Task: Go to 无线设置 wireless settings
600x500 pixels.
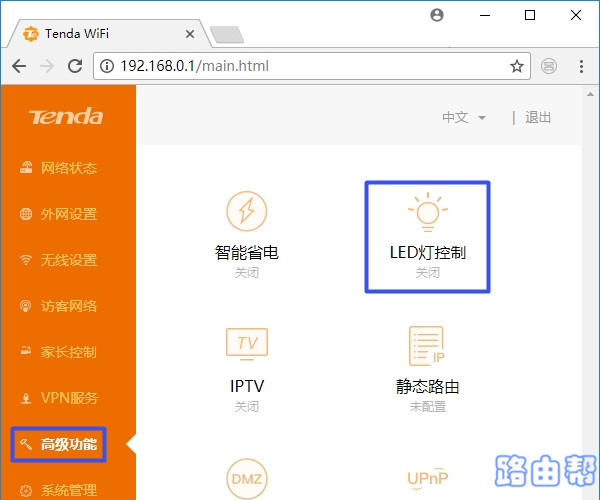Action: pyautogui.click(x=68, y=260)
